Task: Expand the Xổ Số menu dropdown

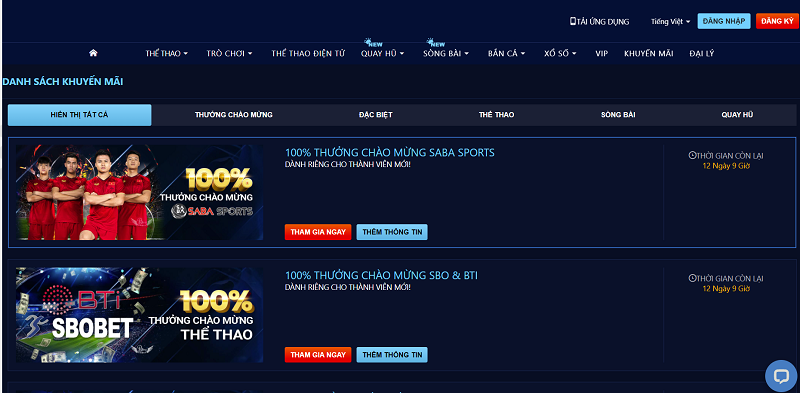Action: point(560,53)
